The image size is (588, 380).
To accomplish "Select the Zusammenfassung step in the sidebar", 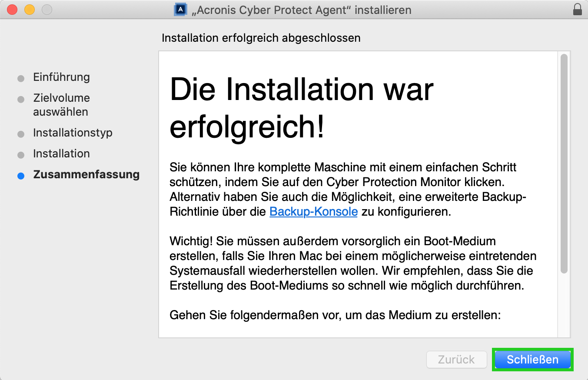I will pyautogui.click(x=86, y=174).
